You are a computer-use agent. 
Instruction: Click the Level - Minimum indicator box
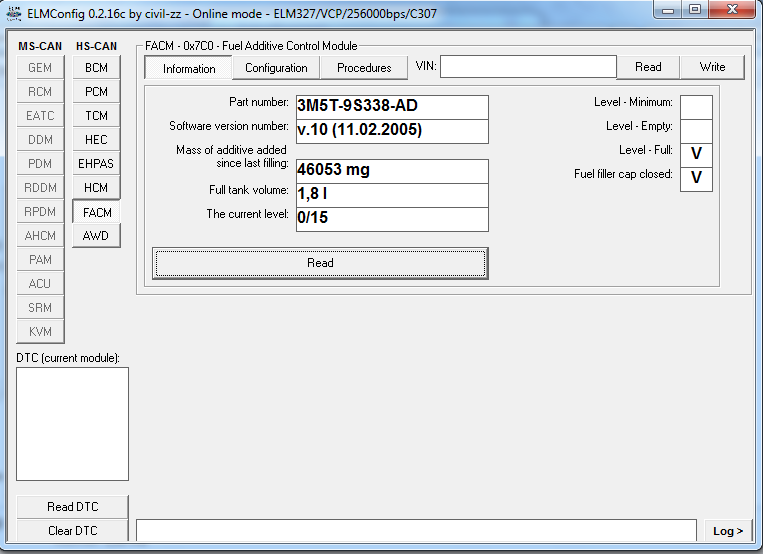click(696, 106)
